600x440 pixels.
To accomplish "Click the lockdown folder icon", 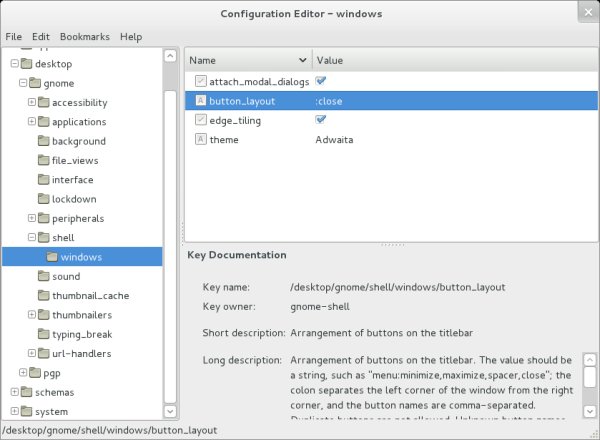I will [43, 199].
